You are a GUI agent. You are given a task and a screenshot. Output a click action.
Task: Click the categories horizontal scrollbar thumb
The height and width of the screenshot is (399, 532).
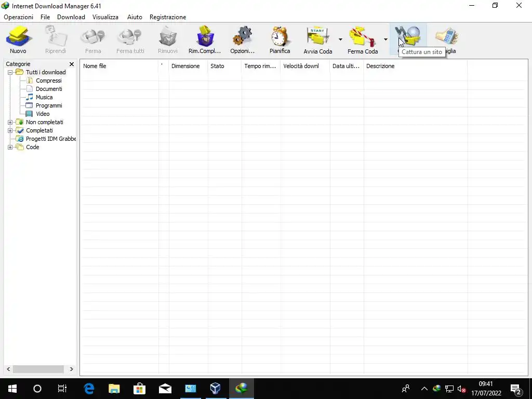tap(38, 369)
